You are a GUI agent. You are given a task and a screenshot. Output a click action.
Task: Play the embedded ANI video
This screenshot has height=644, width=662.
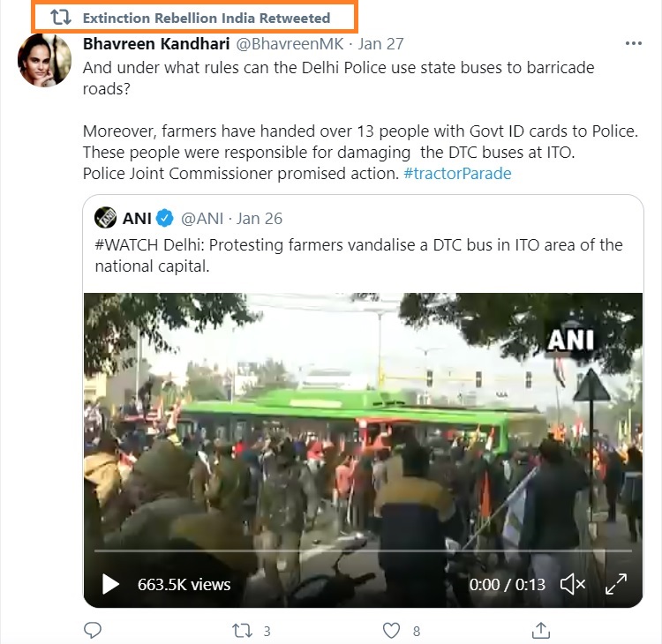tap(110, 583)
